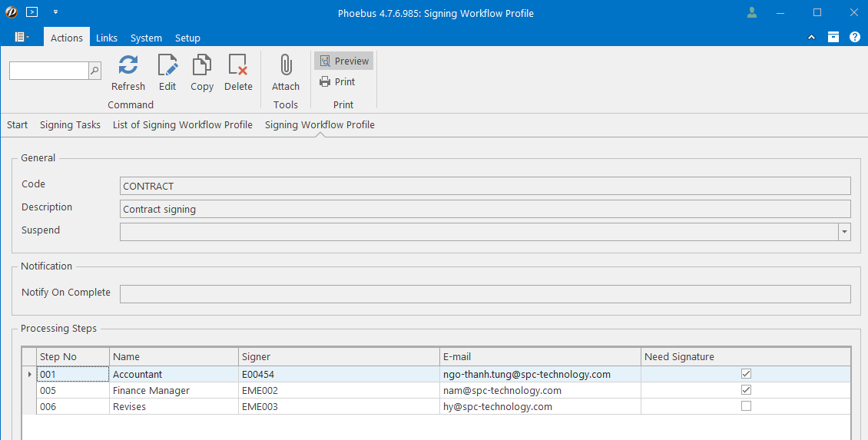Click the Notify On Complete field
The height and width of the screenshot is (440, 868).
point(485,294)
